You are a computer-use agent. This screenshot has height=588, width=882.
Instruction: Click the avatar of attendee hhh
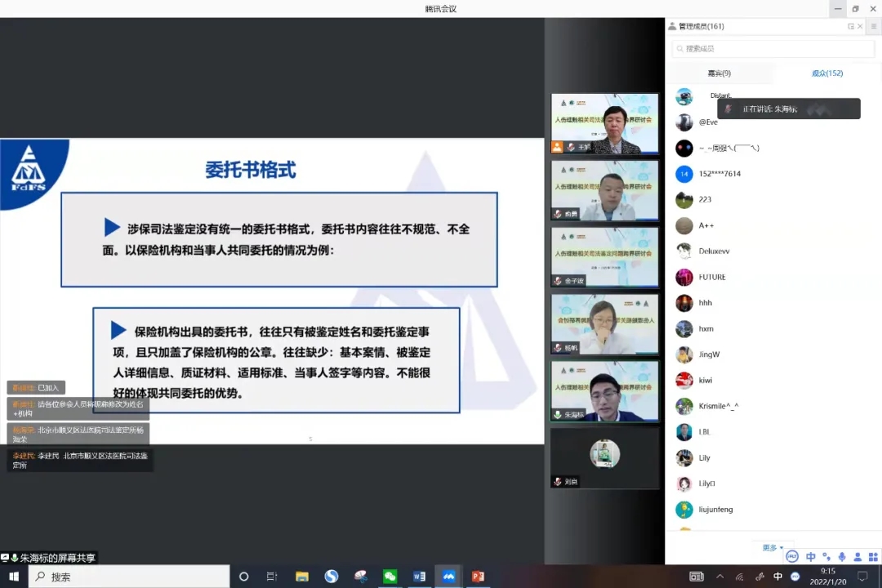coord(684,303)
